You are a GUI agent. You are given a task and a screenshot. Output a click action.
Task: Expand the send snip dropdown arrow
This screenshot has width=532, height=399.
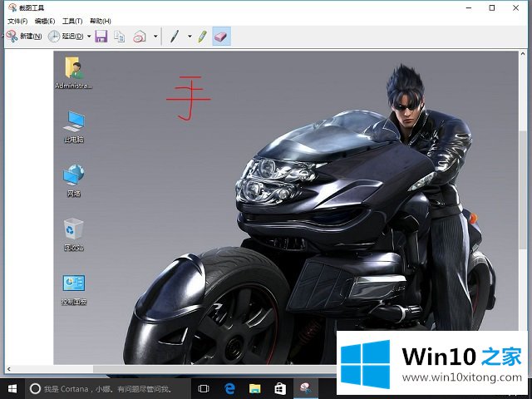(x=155, y=37)
